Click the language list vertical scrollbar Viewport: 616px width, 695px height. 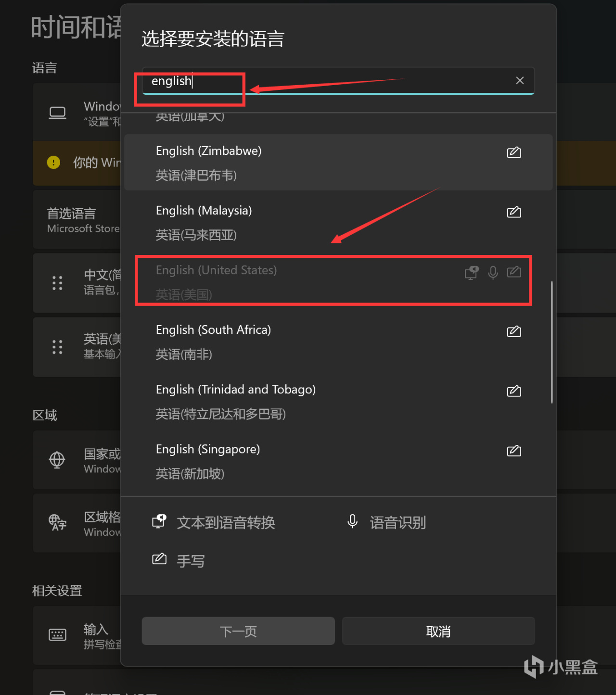[552, 342]
